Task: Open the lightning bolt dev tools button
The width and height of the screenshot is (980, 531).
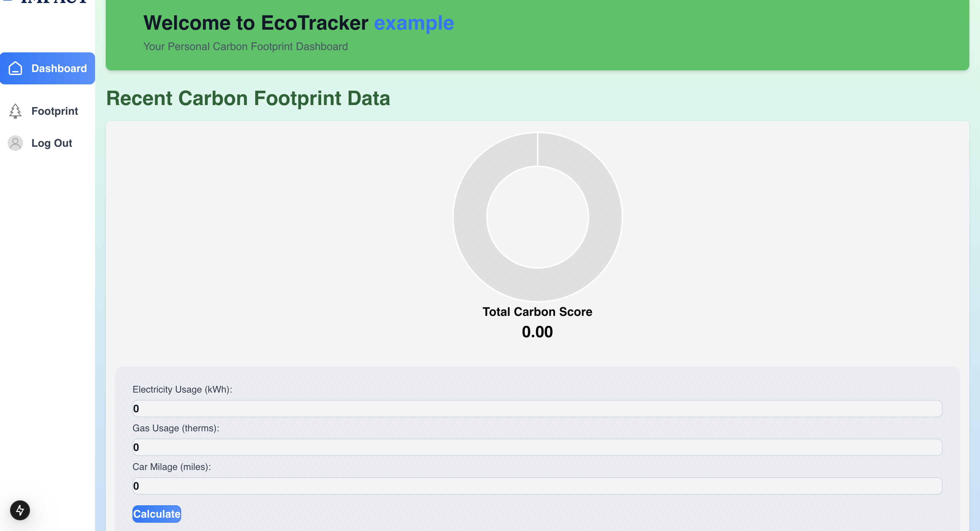Action: [x=20, y=510]
